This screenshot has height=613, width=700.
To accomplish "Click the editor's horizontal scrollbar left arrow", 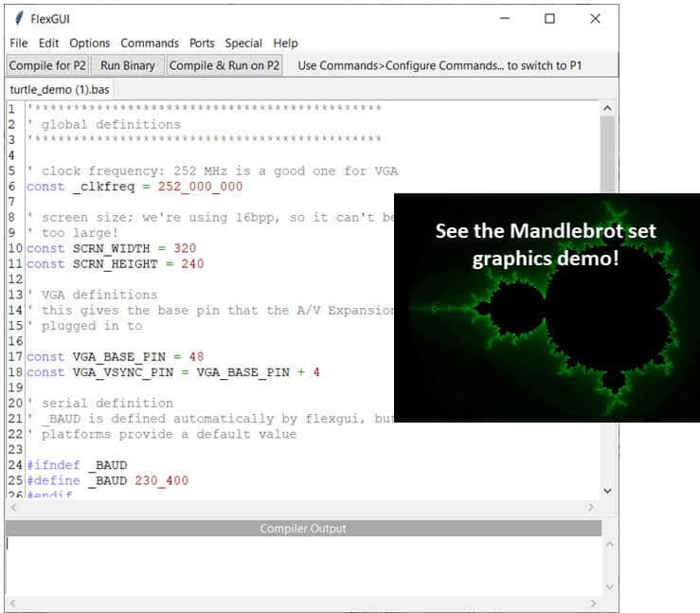I will click(13, 508).
